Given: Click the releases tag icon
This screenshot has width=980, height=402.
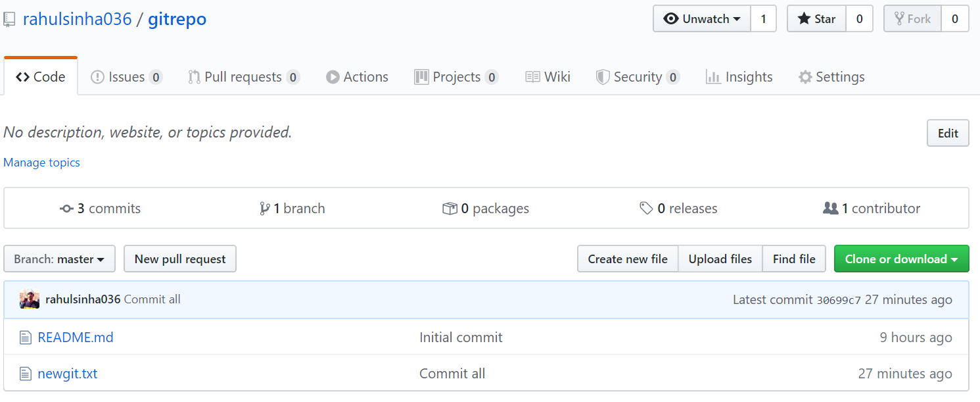Looking at the screenshot, I should point(646,208).
